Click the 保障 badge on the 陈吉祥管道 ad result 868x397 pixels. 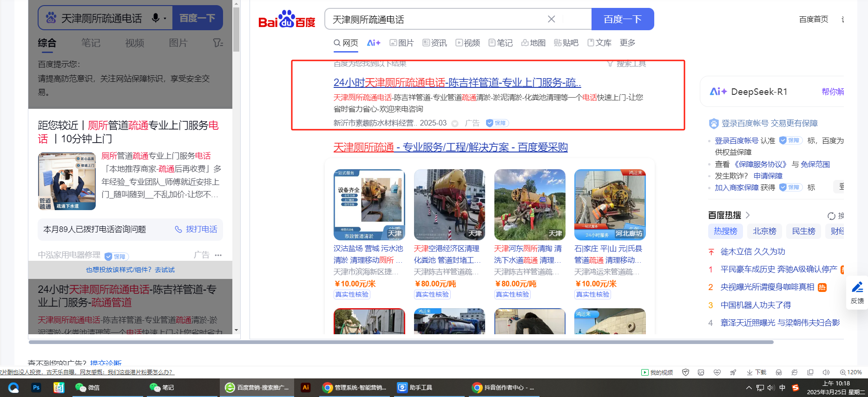click(x=497, y=123)
